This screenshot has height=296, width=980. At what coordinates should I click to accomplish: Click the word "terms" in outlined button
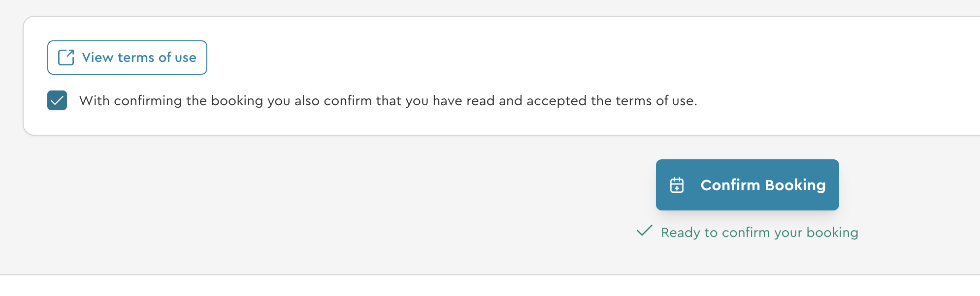pyautogui.click(x=136, y=58)
